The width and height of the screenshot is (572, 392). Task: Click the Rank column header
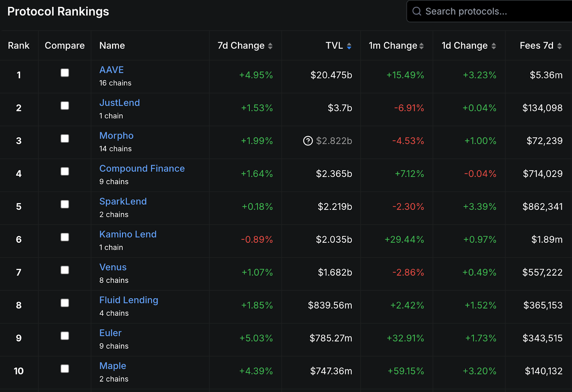19,46
